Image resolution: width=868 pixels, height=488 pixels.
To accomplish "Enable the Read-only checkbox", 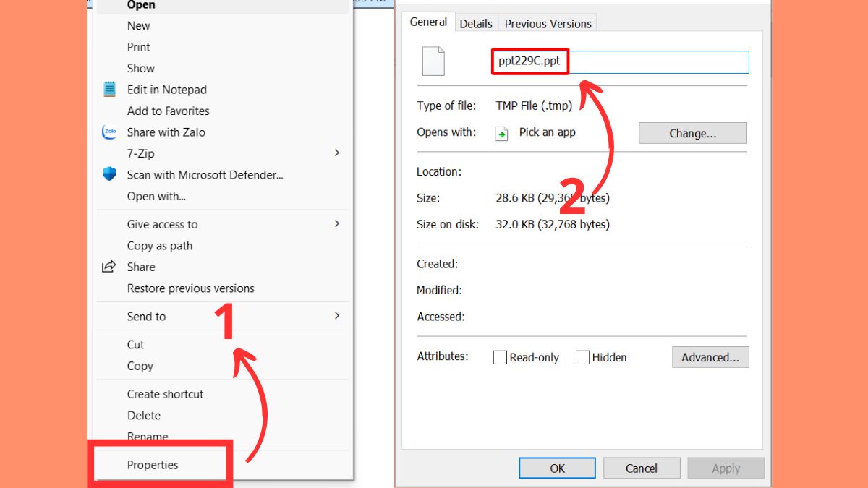I will (500, 357).
